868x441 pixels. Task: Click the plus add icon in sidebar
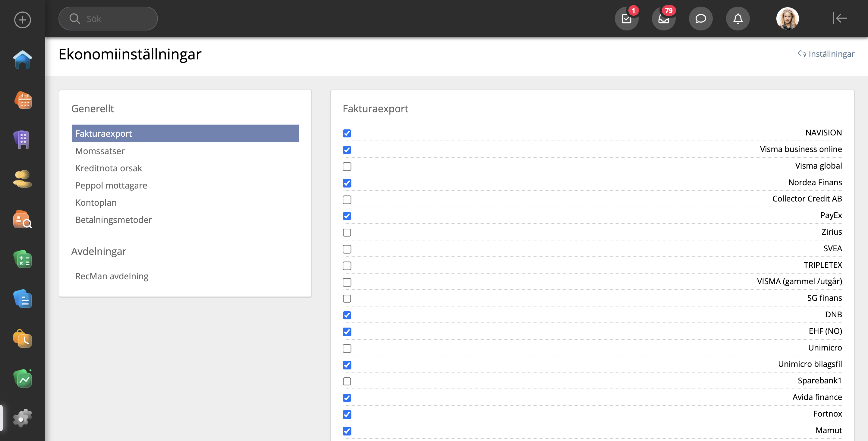[23, 20]
